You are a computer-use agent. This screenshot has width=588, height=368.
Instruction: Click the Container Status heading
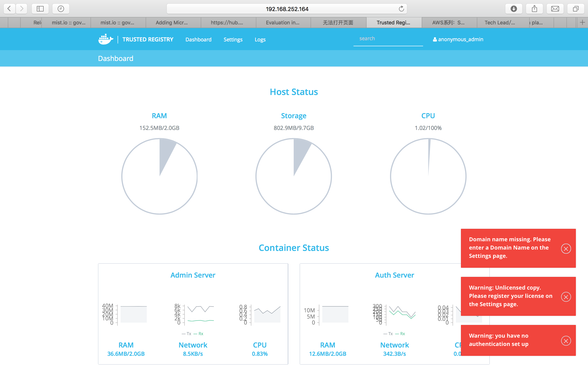coord(294,247)
